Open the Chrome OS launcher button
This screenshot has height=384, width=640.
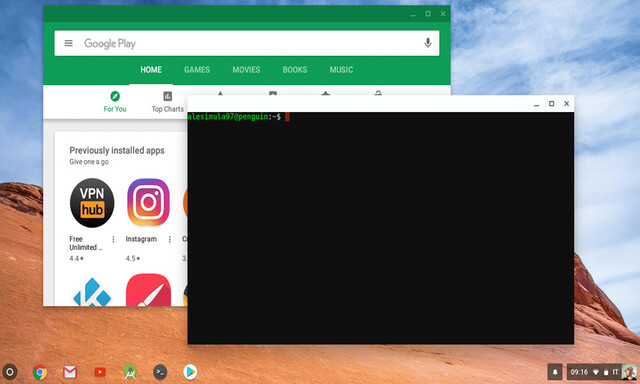pos(10,372)
